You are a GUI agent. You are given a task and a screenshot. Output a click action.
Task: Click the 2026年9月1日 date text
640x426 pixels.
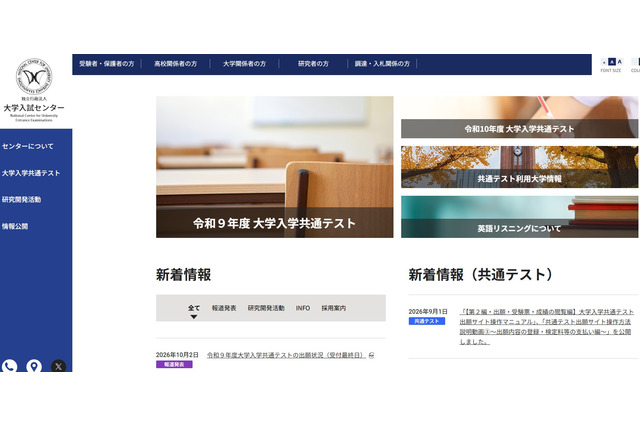click(x=428, y=312)
